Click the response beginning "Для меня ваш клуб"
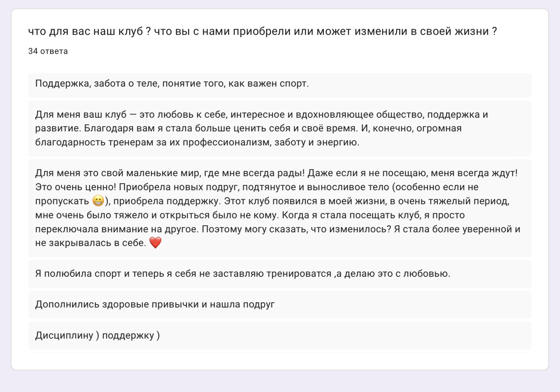Viewport: 560px width, 392px height. (x=81, y=115)
